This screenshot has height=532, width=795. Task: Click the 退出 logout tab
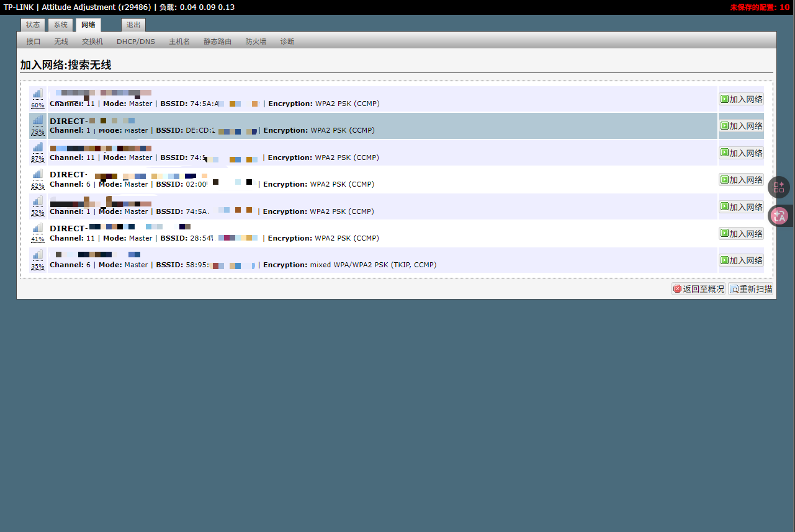pos(133,25)
